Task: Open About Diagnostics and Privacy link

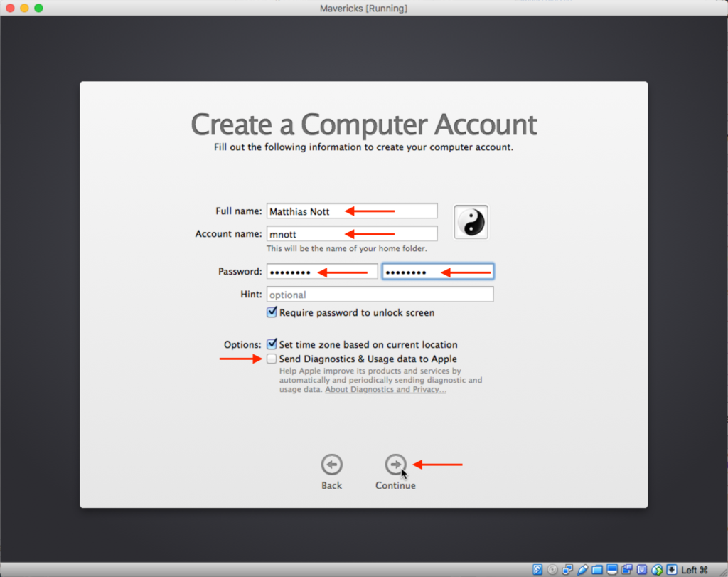Action: [x=385, y=390]
